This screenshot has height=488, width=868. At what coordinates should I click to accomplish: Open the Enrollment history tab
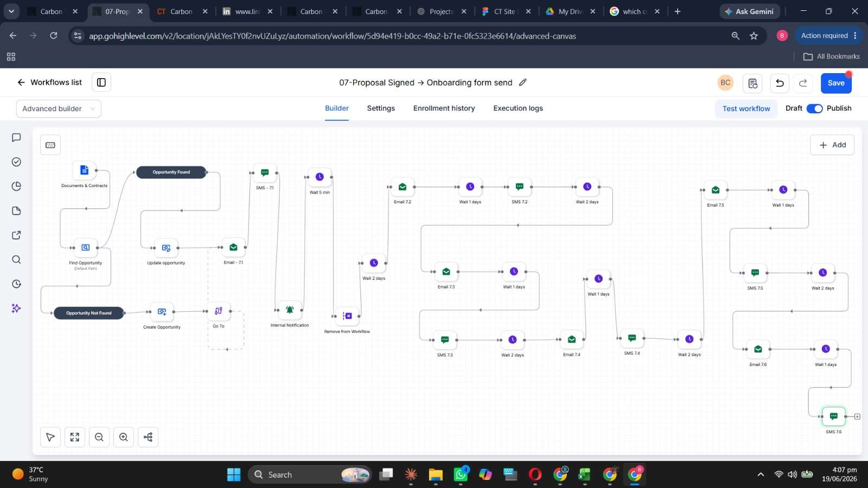(444, 108)
